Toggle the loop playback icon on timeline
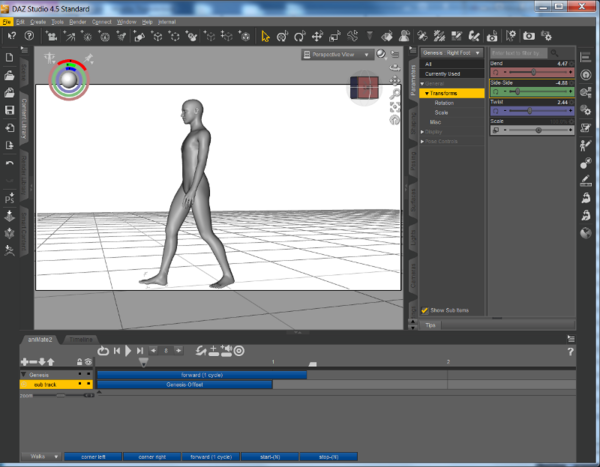Image resolution: width=600 pixels, height=467 pixels. pyautogui.click(x=103, y=350)
